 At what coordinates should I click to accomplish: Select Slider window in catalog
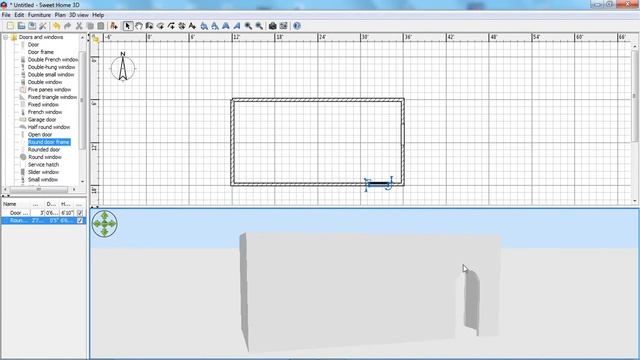click(x=43, y=172)
